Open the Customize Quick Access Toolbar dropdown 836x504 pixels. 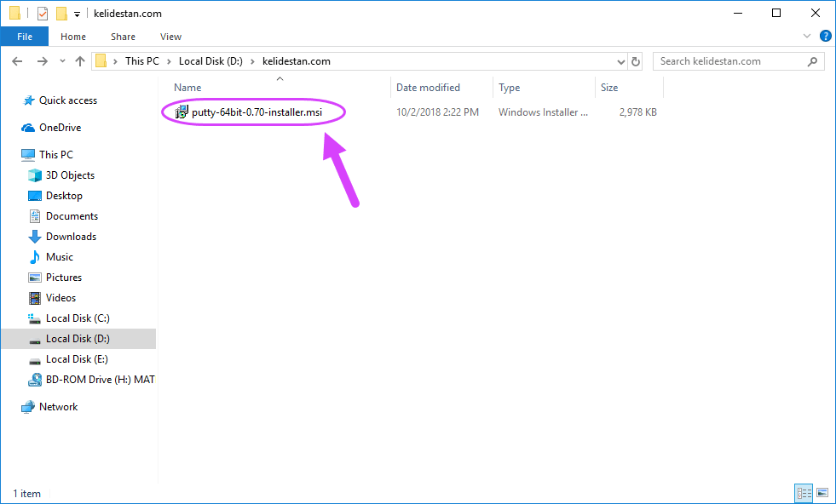point(78,14)
